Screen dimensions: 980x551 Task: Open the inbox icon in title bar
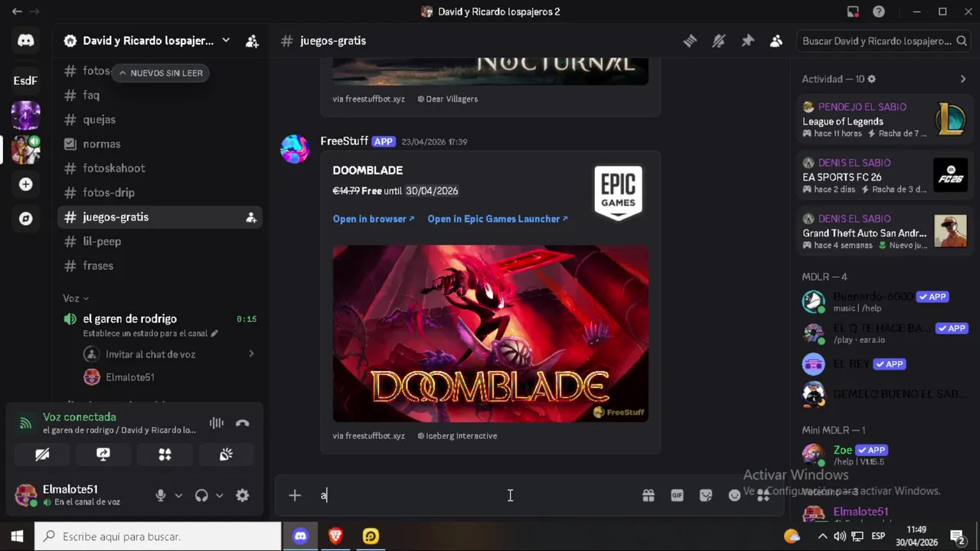pos(853,11)
